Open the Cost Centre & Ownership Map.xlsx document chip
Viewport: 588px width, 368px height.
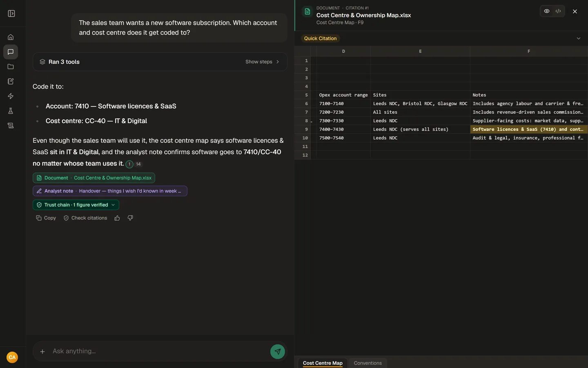point(94,178)
